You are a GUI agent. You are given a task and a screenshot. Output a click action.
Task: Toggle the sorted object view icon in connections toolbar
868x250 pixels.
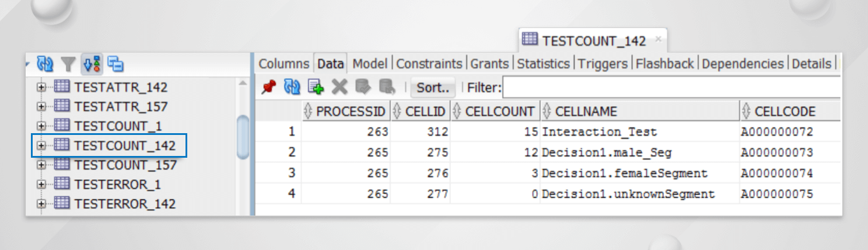pyautogui.click(x=92, y=64)
